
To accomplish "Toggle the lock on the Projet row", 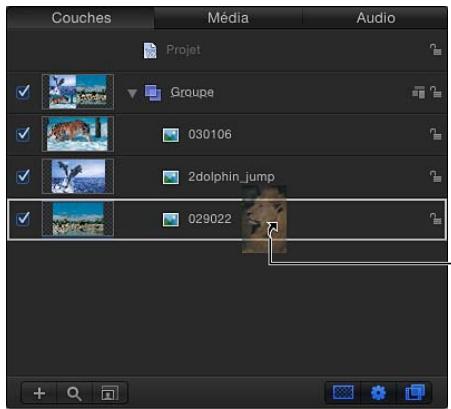I will 435,49.
